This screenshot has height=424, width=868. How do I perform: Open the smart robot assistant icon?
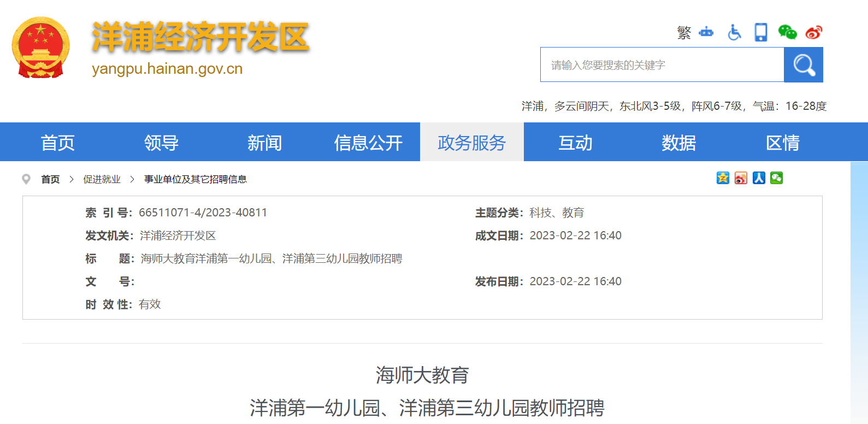706,32
